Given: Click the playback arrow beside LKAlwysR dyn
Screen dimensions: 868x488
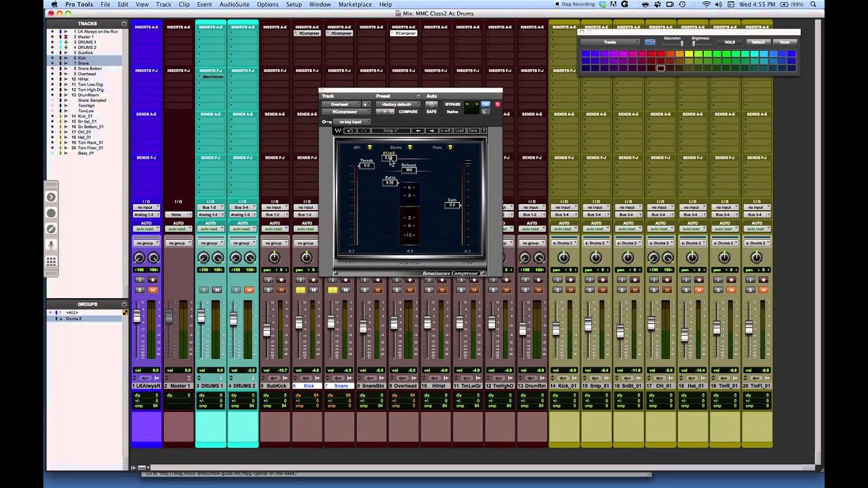Looking at the screenshot, I should click(157, 378).
